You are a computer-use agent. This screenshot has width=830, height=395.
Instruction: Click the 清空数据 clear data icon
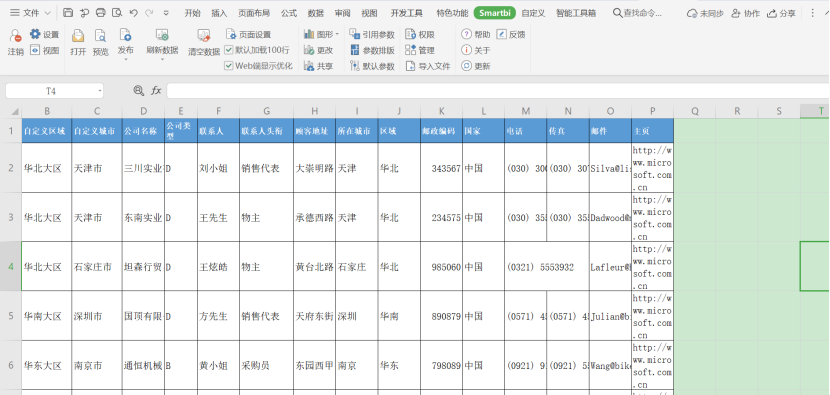(204, 35)
